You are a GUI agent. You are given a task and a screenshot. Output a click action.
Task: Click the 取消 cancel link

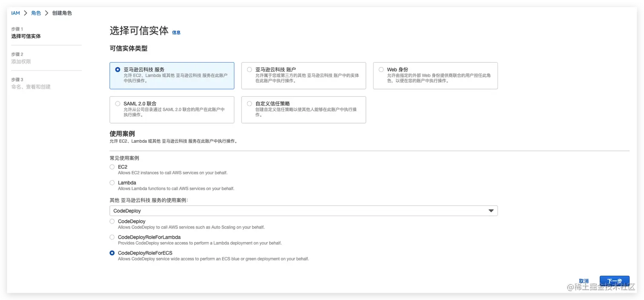pyautogui.click(x=584, y=281)
